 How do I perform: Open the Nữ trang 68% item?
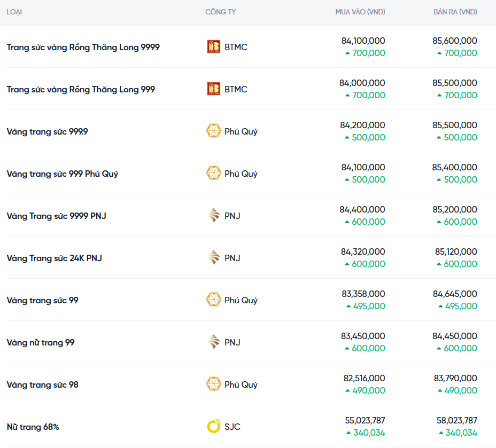[33, 427]
